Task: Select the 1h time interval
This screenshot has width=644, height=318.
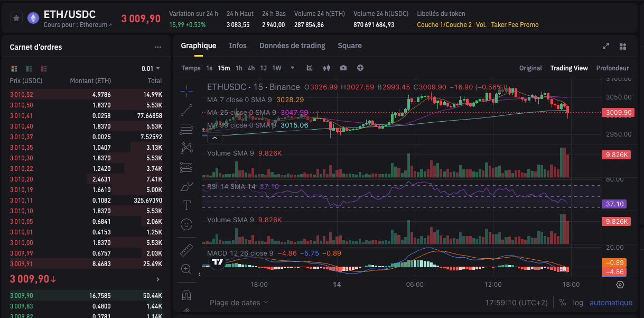Action: coord(239,68)
